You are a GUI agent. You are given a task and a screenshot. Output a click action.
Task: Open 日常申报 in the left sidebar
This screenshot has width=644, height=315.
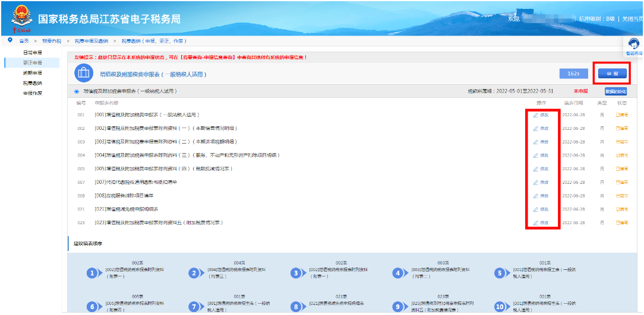click(x=32, y=53)
